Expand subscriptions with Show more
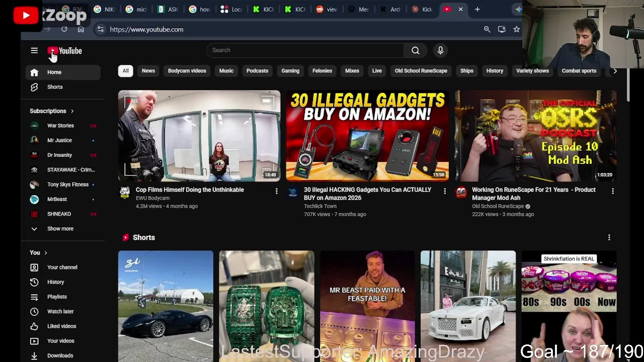 (x=63, y=229)
